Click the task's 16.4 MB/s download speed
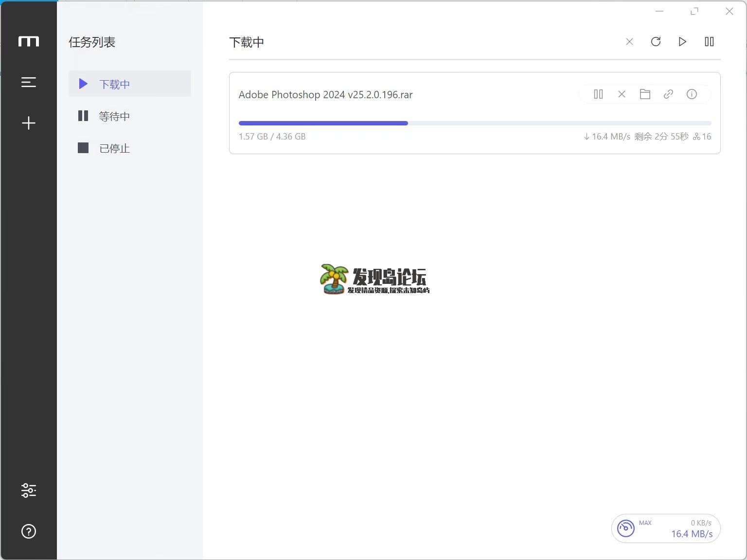This screenshot has height=560, width=747. point(607,137)
